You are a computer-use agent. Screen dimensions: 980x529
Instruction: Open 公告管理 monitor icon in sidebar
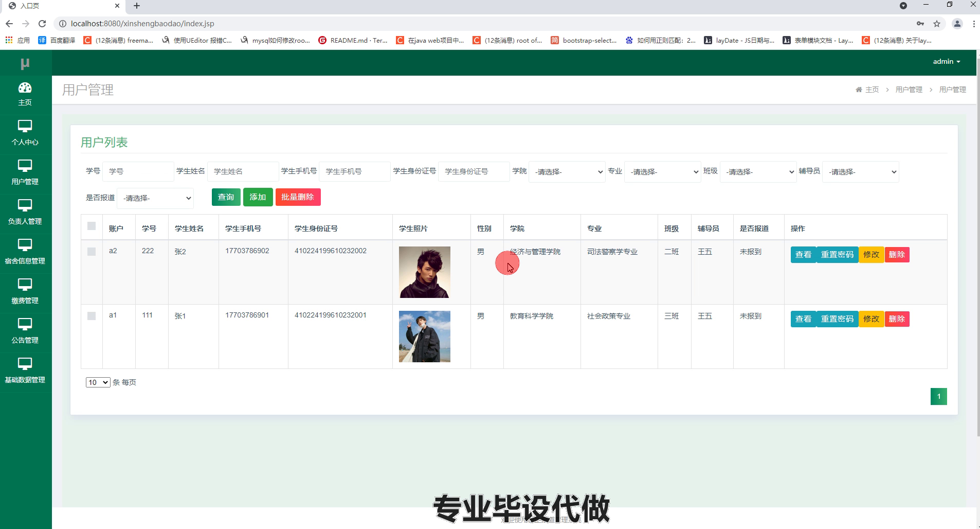click(25, 324)
